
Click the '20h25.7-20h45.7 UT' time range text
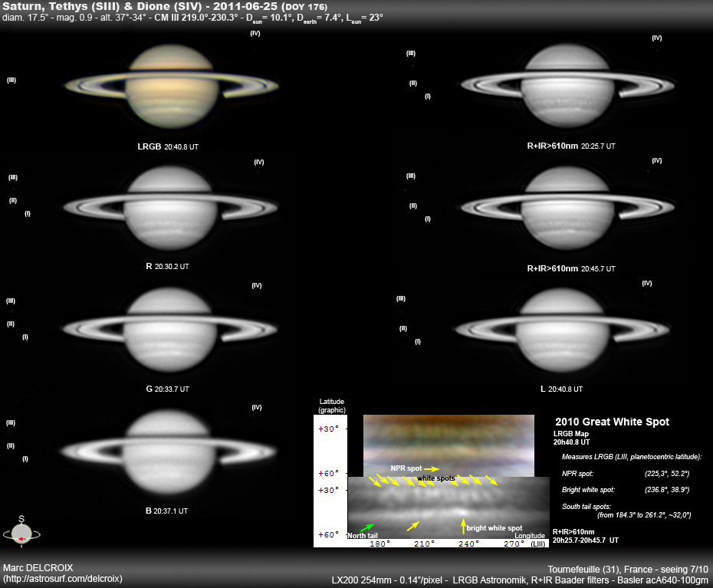pyautogui.click(x=586, y=540)
